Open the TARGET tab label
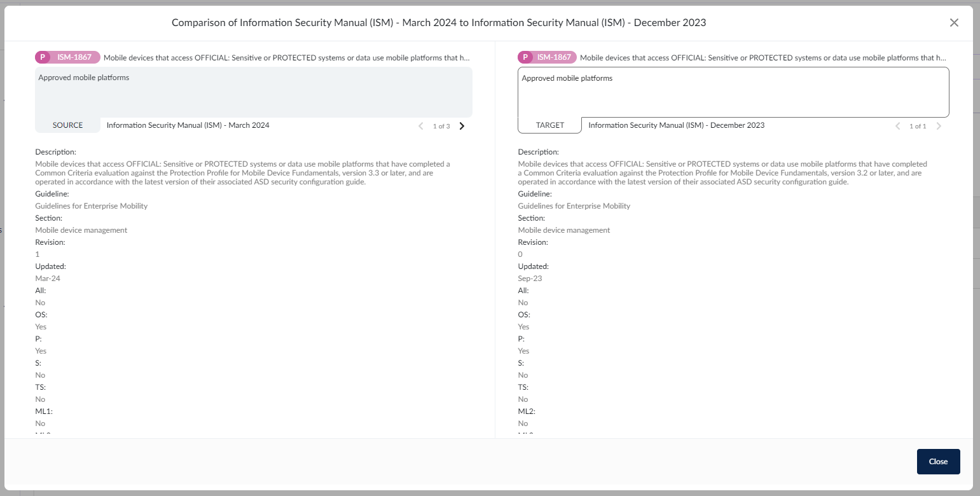Viewport: 980px width, 496px height. 550,125
